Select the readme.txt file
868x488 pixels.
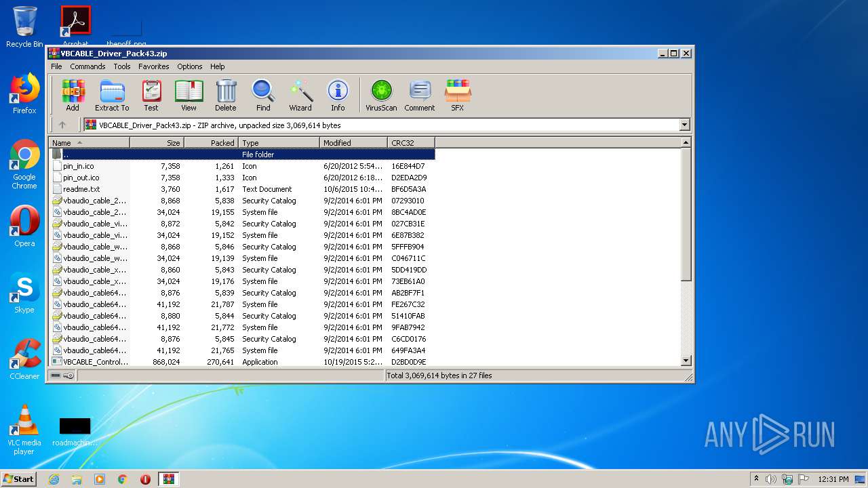tap(242, 189)
